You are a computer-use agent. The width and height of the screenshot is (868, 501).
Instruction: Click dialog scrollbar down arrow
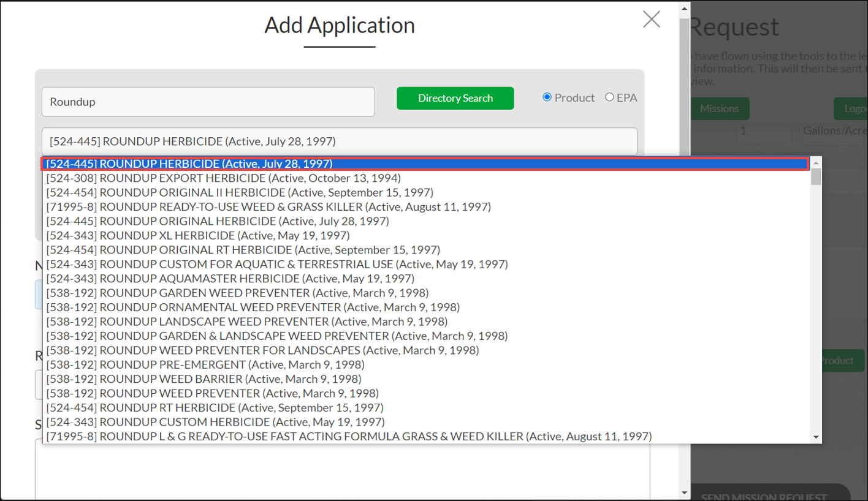(684, 492)
